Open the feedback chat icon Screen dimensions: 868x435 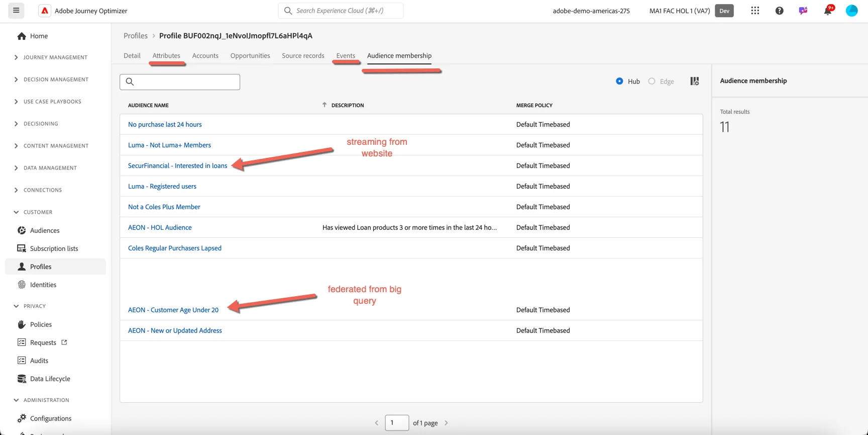[803, 11]
